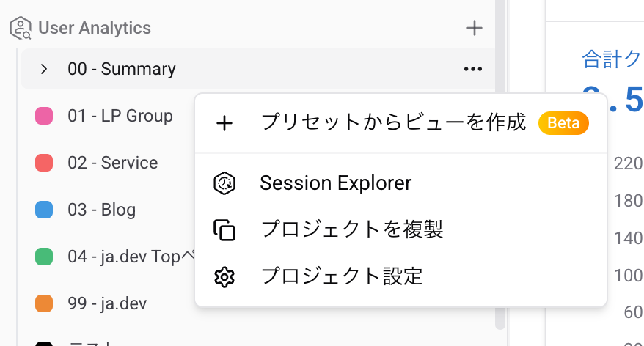
Task: Click the orange swatch for 99 - ja.dev
Action: 44,303
